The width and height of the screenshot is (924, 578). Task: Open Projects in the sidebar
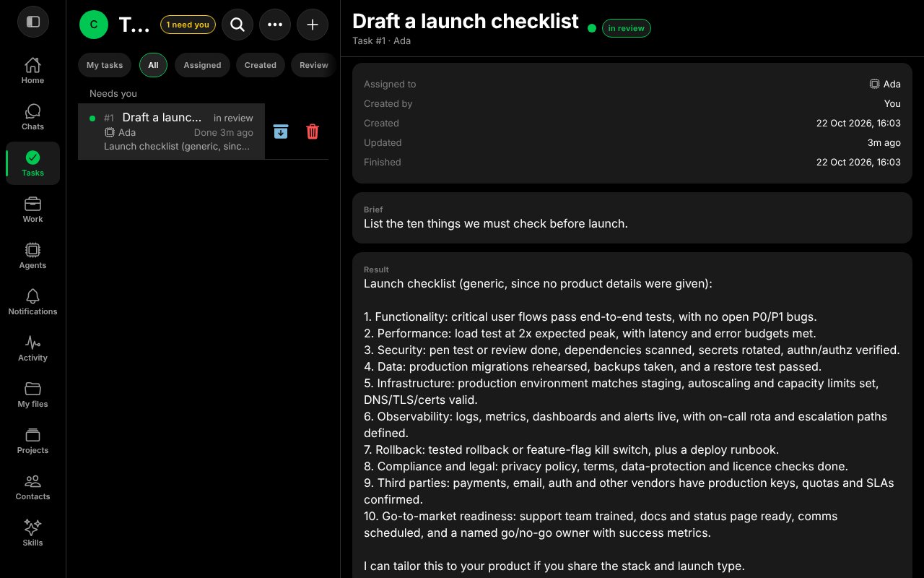[32, 441]
